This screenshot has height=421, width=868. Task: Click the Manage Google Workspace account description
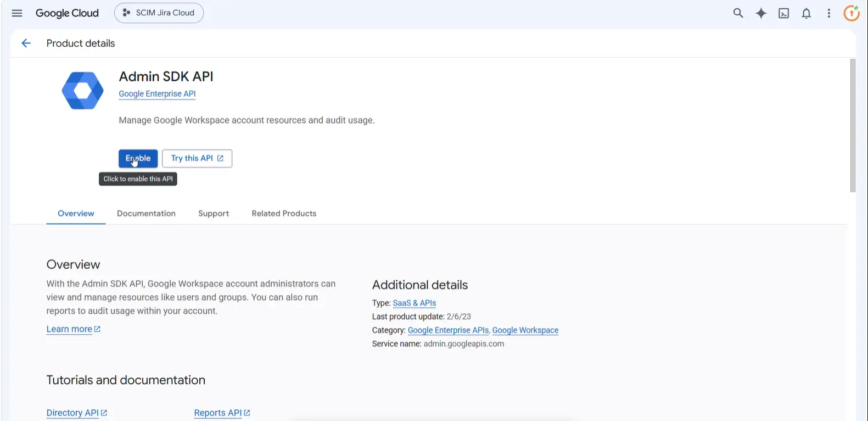pyautogui.click(x=247, y=120)
